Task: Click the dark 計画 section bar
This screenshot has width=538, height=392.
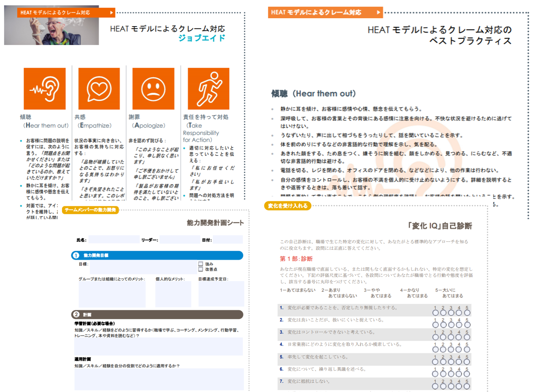Action: click(157, 315)
